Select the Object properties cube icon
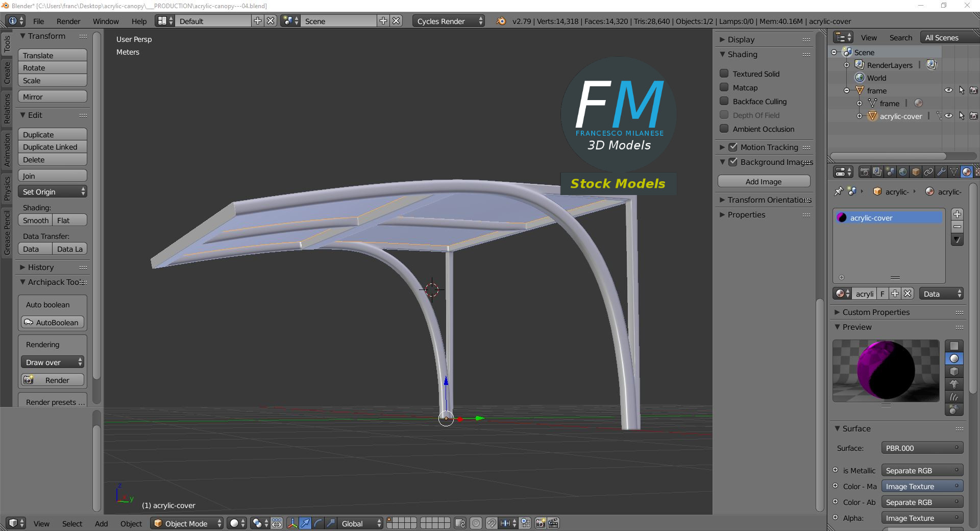Image resolution: width=980 pixels, height=531 pixels. click(916, 172)
